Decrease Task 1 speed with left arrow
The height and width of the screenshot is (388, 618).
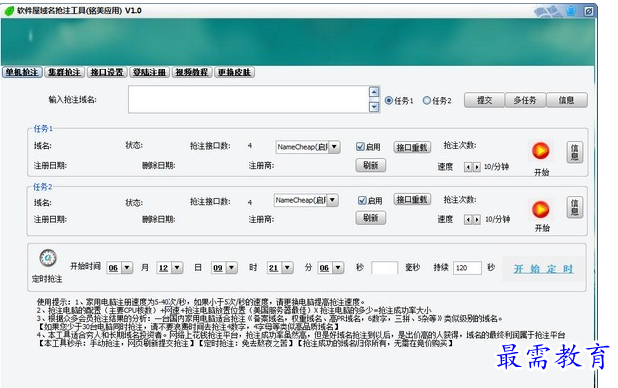click(468, 167)
